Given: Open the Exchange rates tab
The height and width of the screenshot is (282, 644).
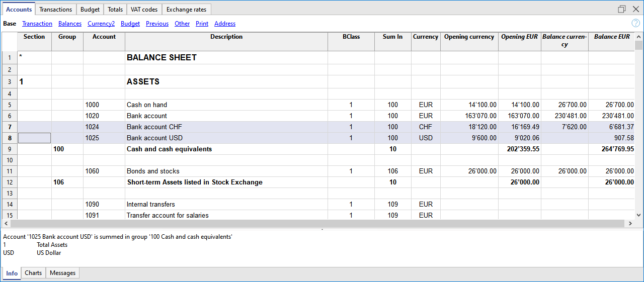Looking at the screenshot, I should (186, 10).
